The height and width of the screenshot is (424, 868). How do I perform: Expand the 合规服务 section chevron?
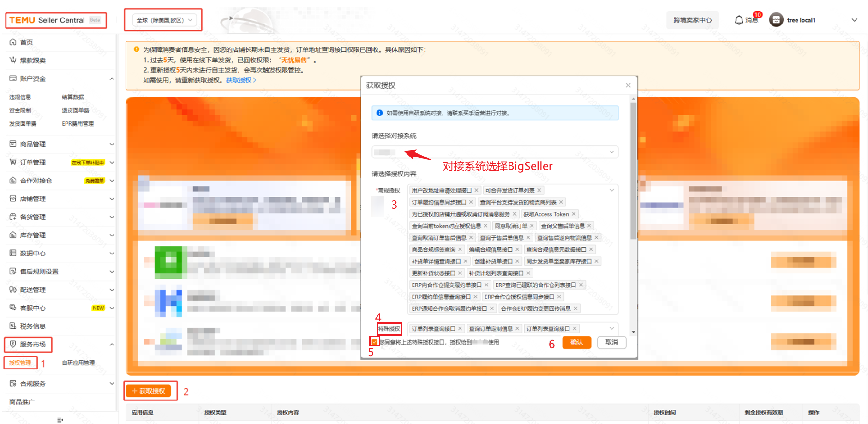coord(112,383)
